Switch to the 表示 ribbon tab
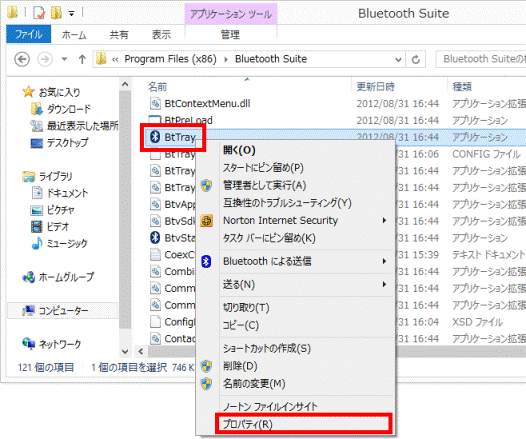Viewport: 526px width, 439px height. pyautogui.click(x=161, y=35)
